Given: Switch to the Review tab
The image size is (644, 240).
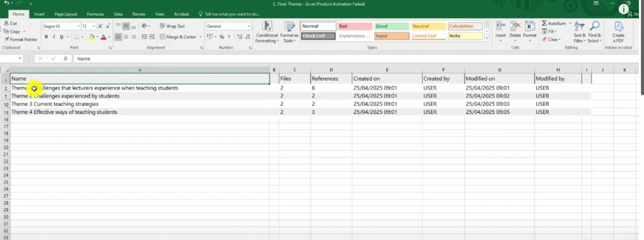Looking at the screenshot, I should pyautogui.click(x=140, y=14).
